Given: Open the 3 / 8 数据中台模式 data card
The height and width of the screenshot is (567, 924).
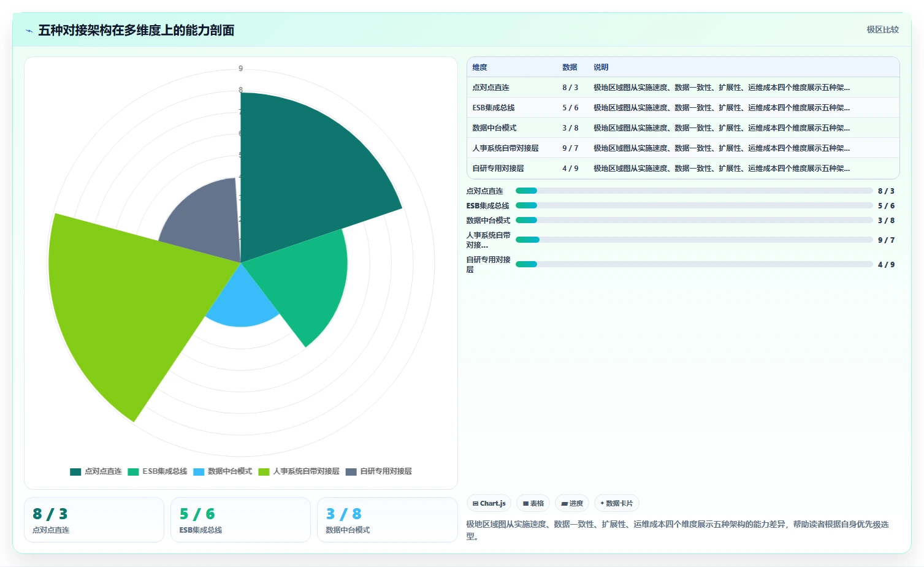Looking at the screenshot, I should click(x=387, y=520).
